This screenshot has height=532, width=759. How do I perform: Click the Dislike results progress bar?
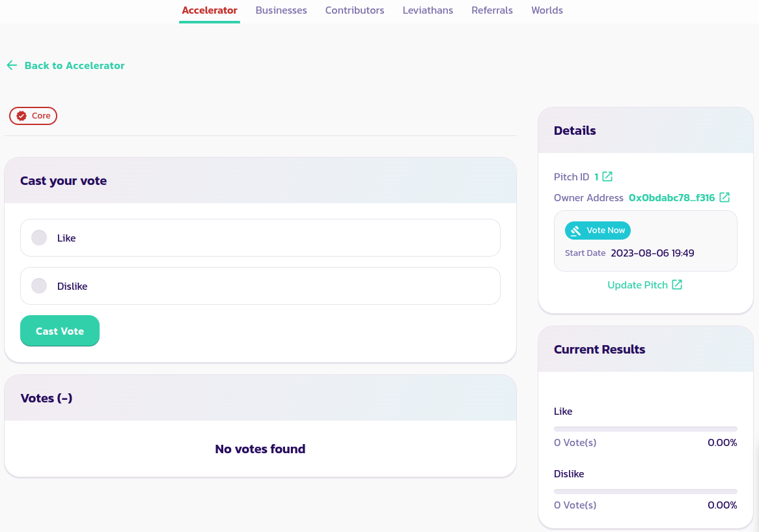(645, 491)
